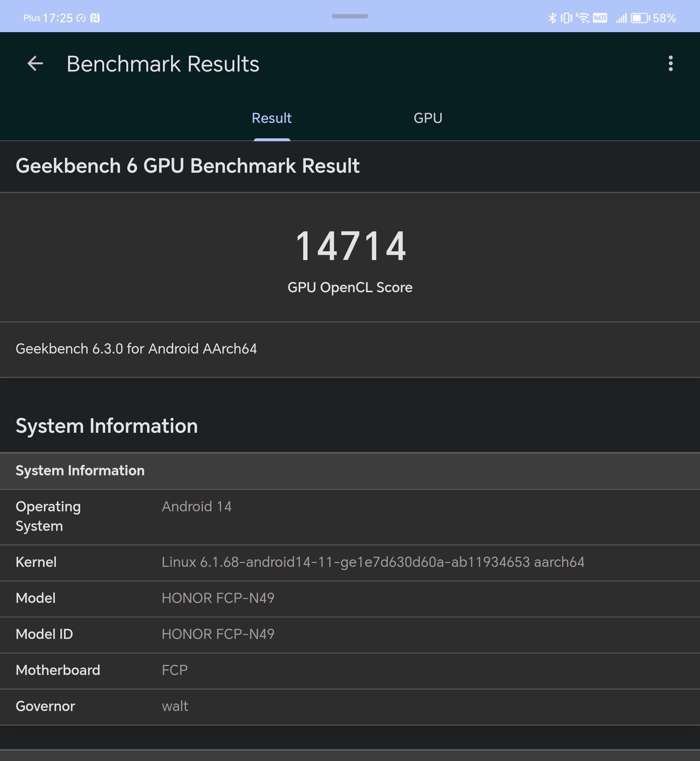Image resolution: width=700 pixels, height=761 pixels.
Task: Tap the FCP motherboard value
Action: click(x=175, y=670)
